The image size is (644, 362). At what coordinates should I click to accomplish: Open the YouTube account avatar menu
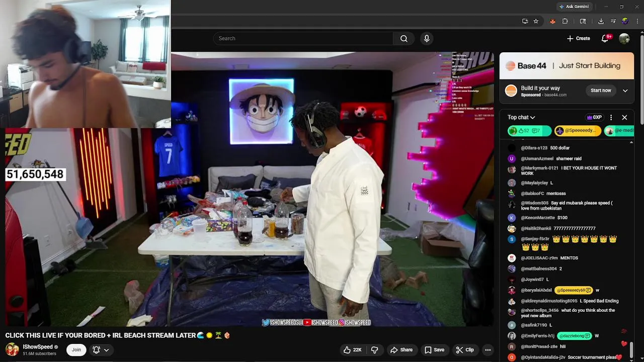[624, 38]
